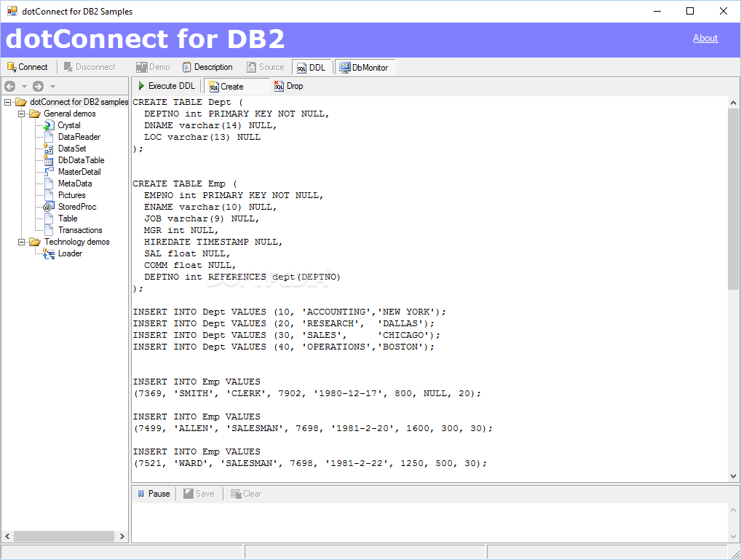Select the Transactions demo icon
The height and width of the screenshot is (560, 741).
[49, 230]
